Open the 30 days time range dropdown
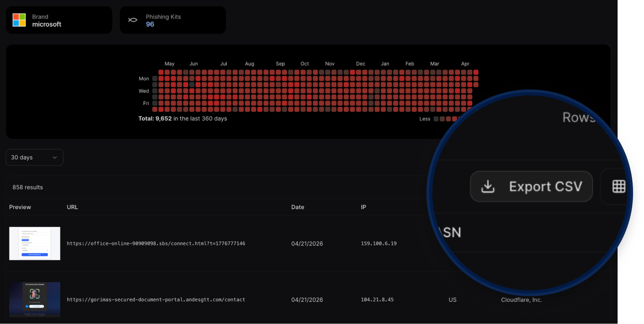Viewport: 644px width, 324px height. click(x=34, y=157)
